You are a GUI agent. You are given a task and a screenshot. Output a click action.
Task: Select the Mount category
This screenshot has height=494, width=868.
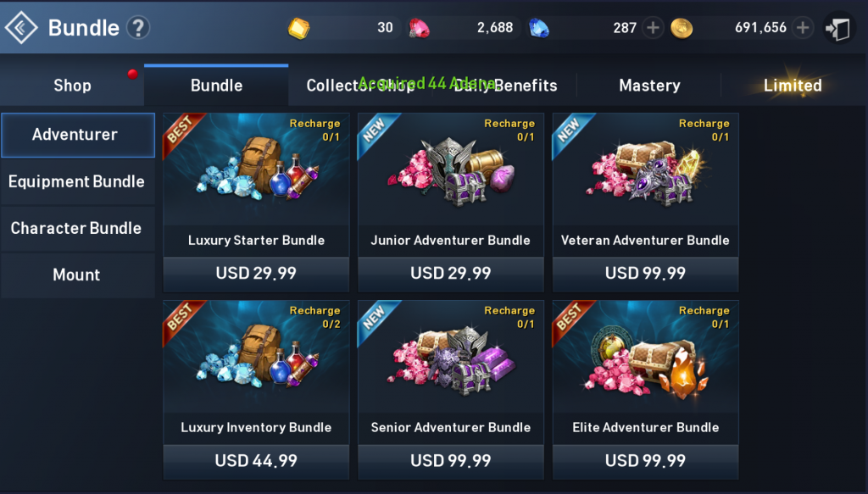[77, 275]
